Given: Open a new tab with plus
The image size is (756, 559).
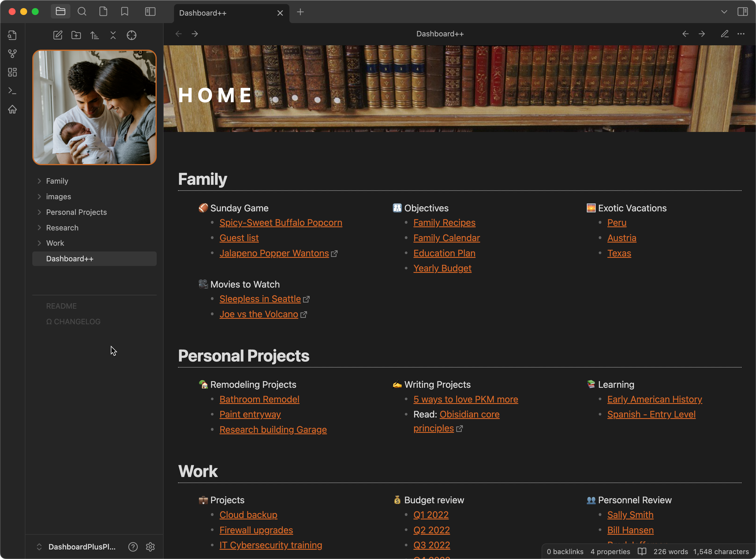Looking at the screenshot, I should [300, 12].
